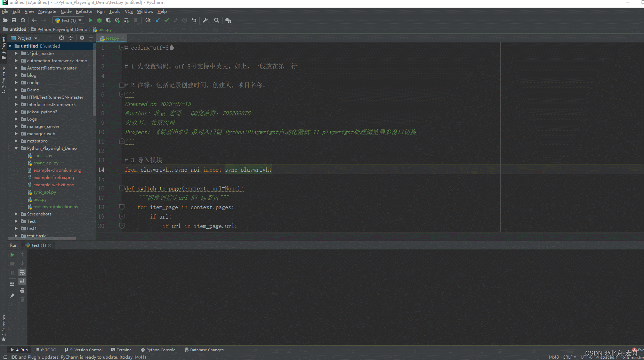Select test.py in the project tree

39,199
